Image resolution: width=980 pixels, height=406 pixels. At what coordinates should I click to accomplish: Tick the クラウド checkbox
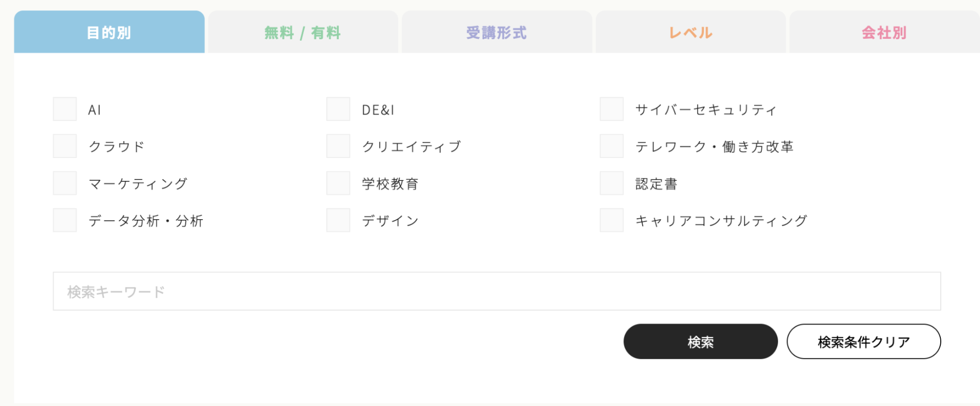click(65, 146)
